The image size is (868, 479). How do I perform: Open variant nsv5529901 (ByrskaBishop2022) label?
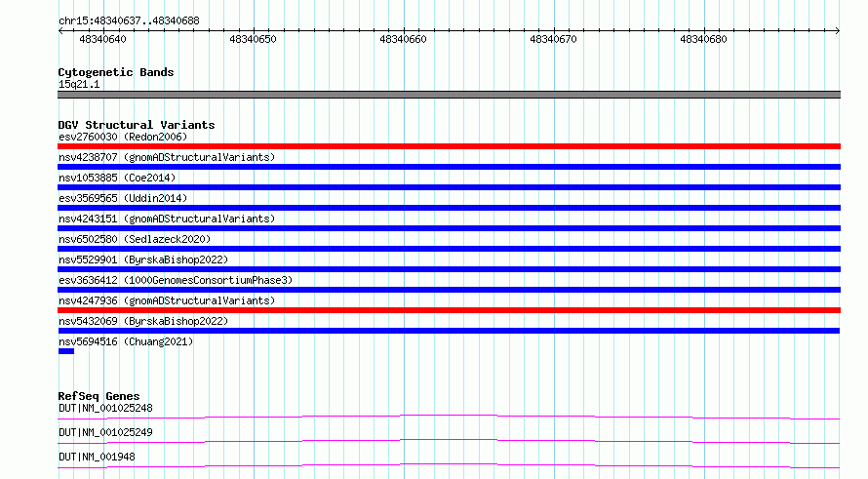143,259
